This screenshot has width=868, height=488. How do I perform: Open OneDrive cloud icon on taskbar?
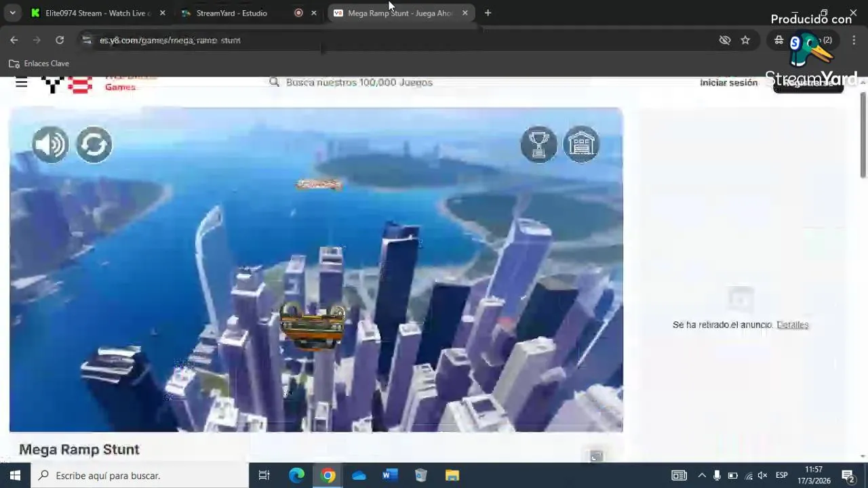point(359,475)
